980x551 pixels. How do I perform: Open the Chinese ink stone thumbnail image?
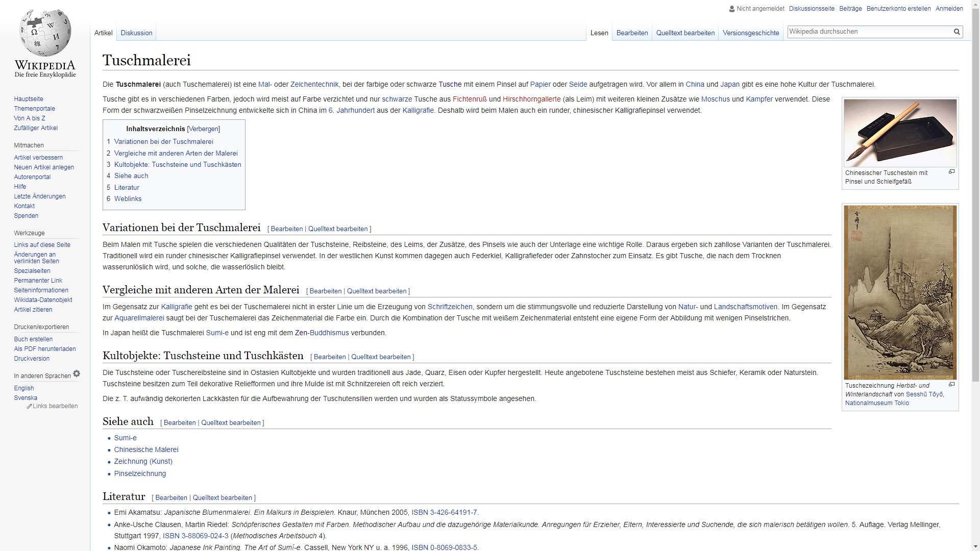[x=900, y=133]
